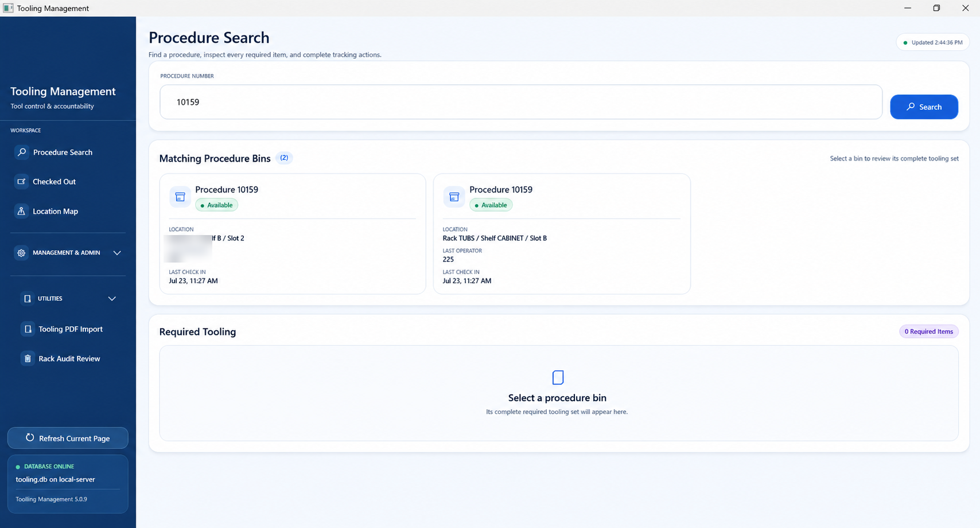Click the Tooling PDF Import icon
This screenshot has height=528, width=980.
coord(27,329)
